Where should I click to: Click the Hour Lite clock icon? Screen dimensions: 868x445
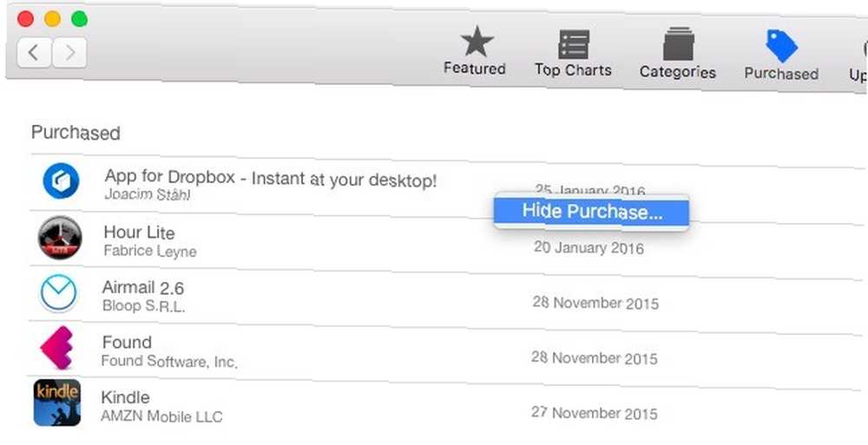coord(60,238)
